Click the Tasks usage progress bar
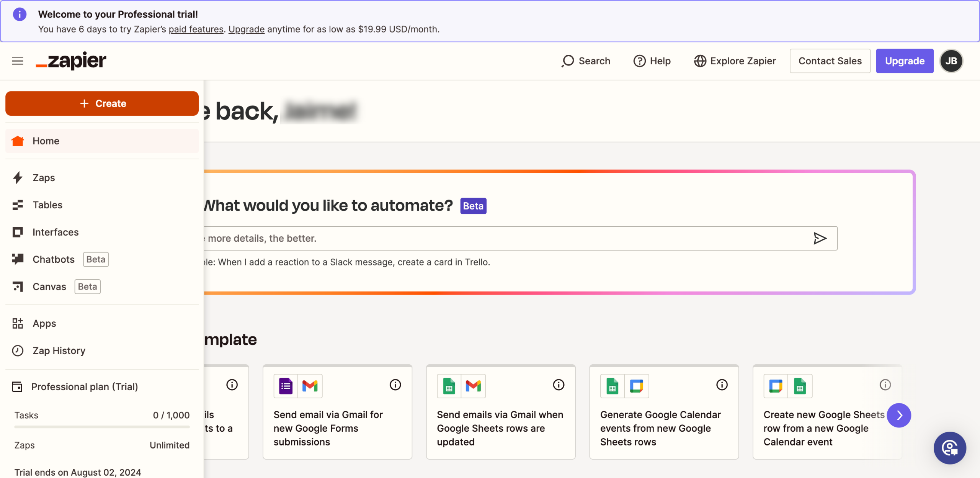Viewport: 980px width, 478px height. click(102, 427)
